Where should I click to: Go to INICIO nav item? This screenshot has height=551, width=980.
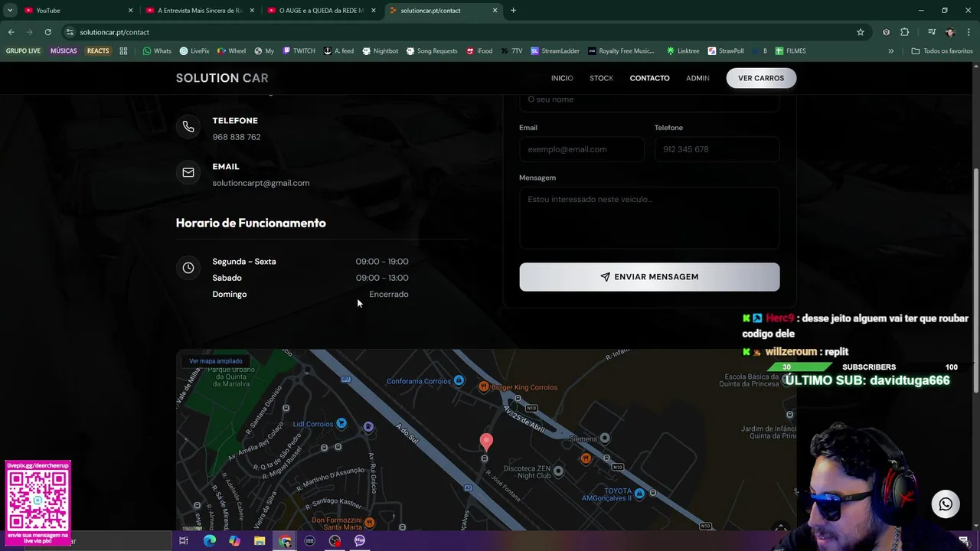[562, 78]
